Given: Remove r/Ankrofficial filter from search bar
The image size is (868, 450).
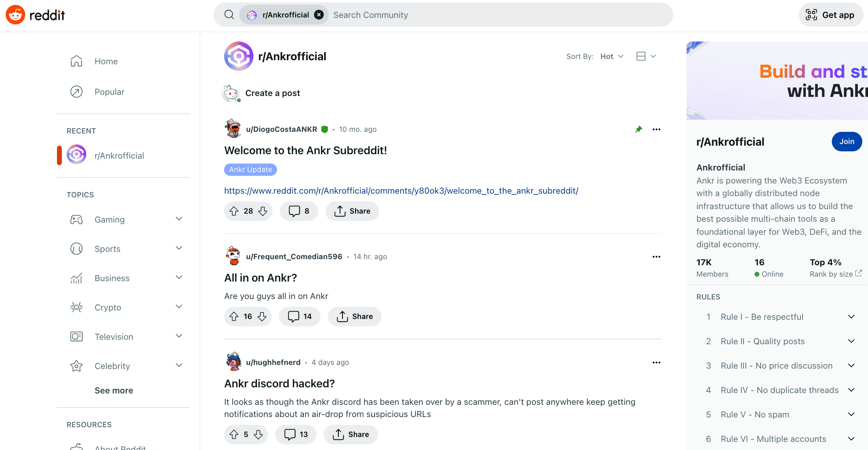Looking at the screenshot, I should click(x=319, y=15).
